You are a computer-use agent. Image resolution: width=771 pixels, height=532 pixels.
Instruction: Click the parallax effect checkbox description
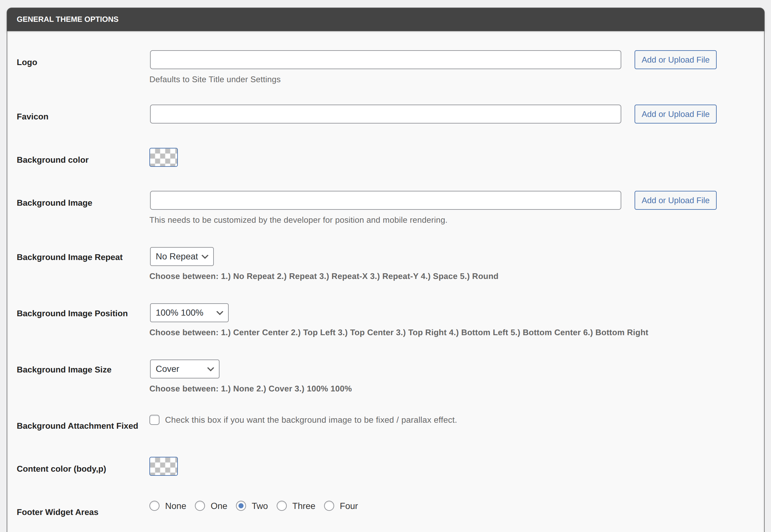coord(311,420)
